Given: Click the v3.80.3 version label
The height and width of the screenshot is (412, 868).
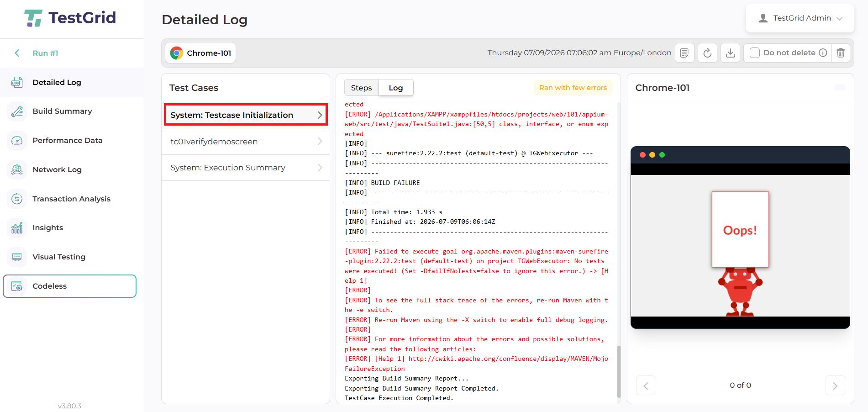Looking at the screenshot, I should [69, 406].
